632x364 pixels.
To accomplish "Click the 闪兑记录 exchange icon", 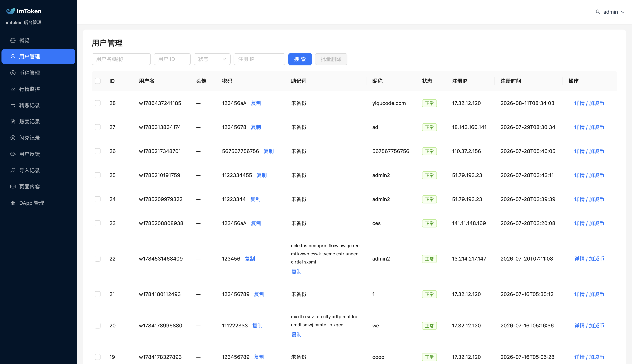I will [13, 138].
